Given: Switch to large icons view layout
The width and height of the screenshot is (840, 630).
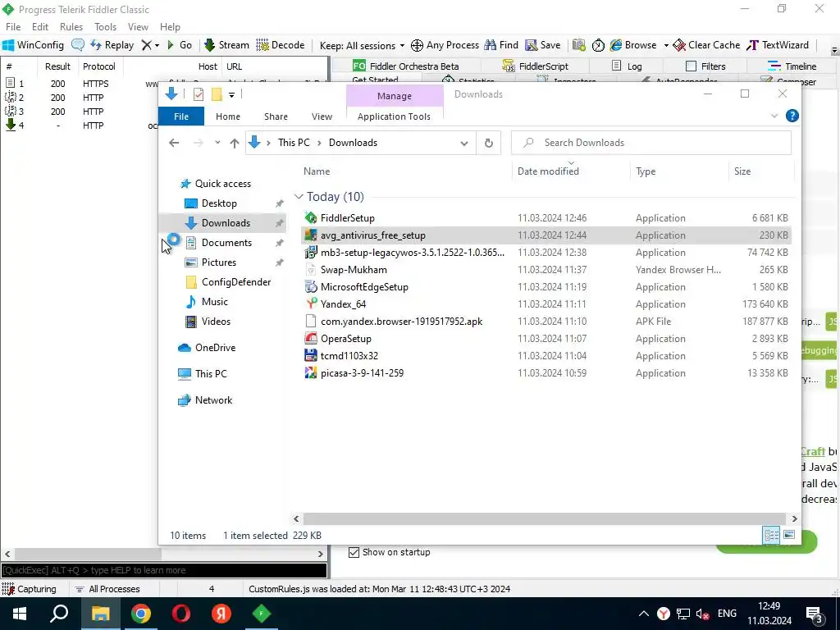Looking at the screenshot, I should [x=788, y=535].
